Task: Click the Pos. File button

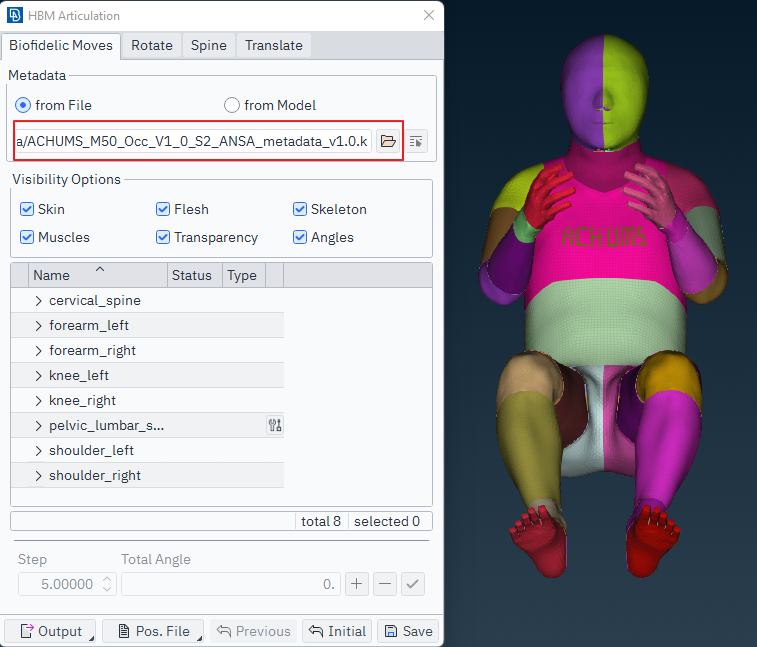Action: coord(153,631)
